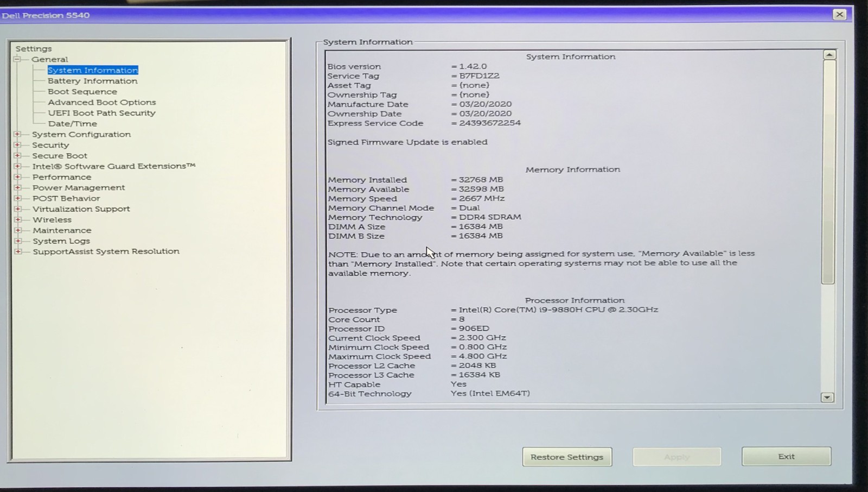Select the Performance category label
Screen dimensions: 868x492
pos(62,177)
